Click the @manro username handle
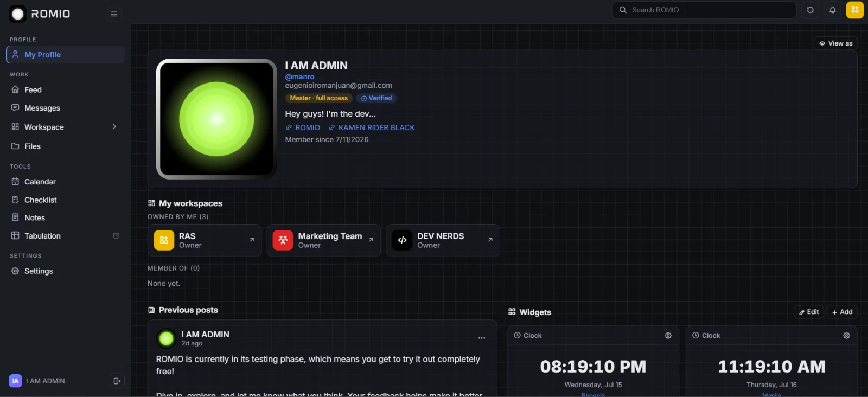The width and height of the screenshot is (868, 397). pyautogui.click(x=299, y=77)
